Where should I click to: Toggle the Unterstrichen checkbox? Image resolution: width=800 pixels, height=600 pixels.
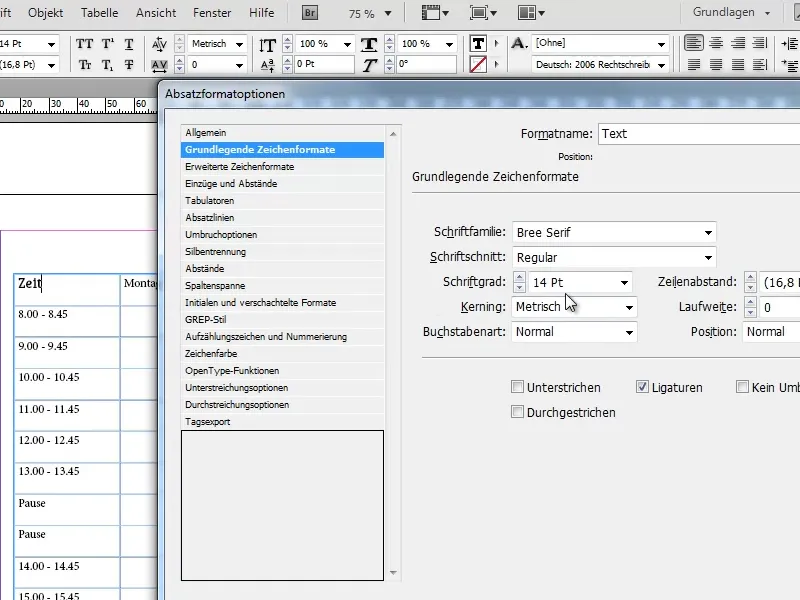click(x=517, y=387)
